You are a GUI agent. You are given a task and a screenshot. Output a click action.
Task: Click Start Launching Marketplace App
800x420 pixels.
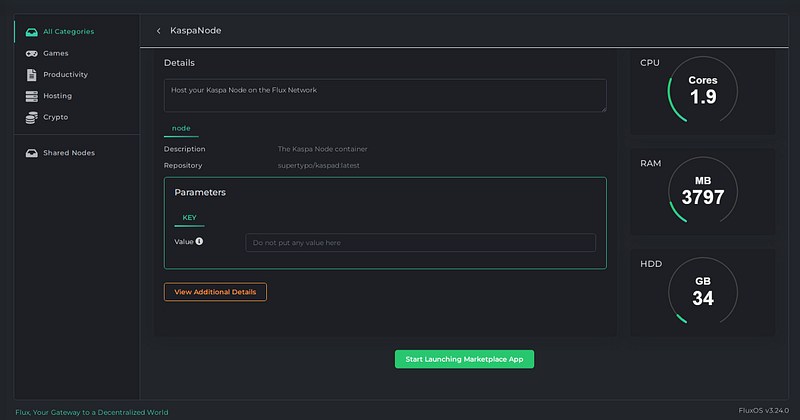click(x=464, y=359)
